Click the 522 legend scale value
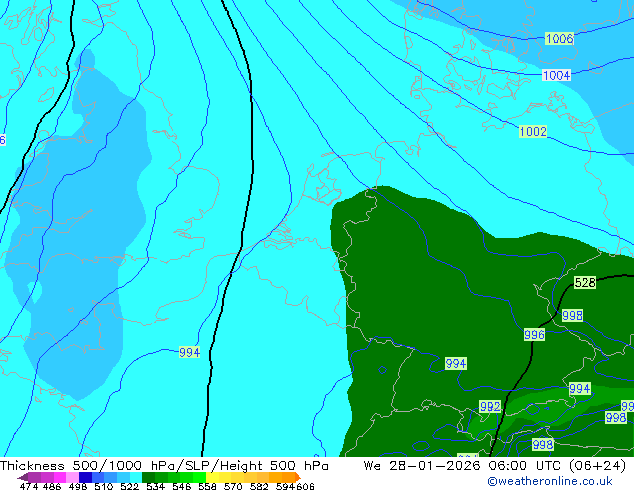The height and width of the screenshot is (490, 634). click(129, 486)
